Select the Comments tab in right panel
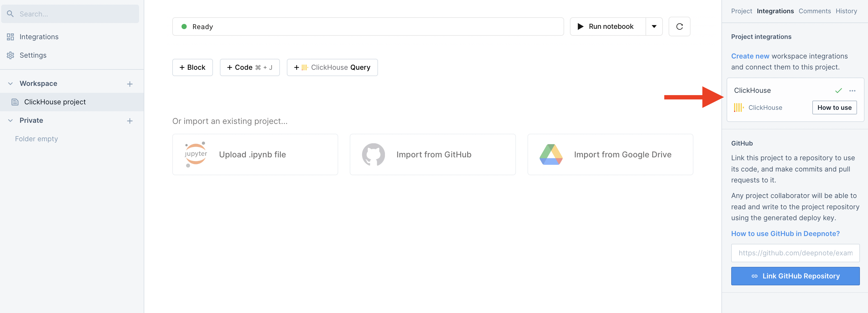The image size is (868, 313). pyautogui.click(x=814, y=10)
